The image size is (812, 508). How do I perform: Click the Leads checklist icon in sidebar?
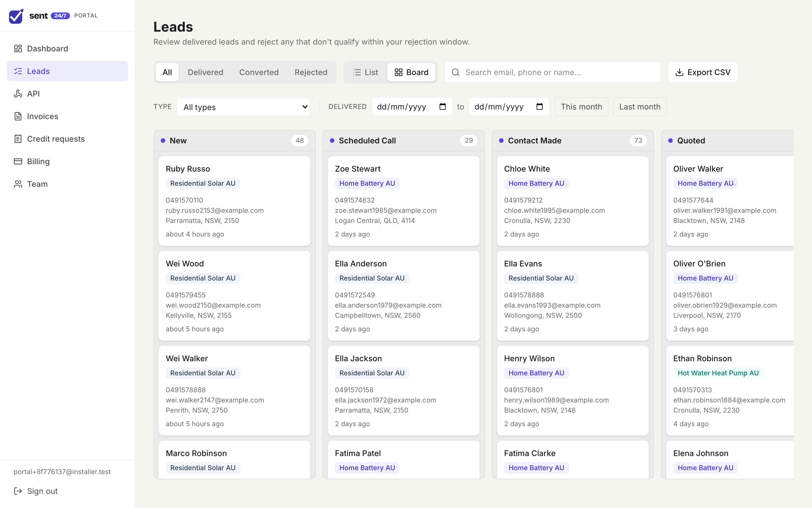18,71
